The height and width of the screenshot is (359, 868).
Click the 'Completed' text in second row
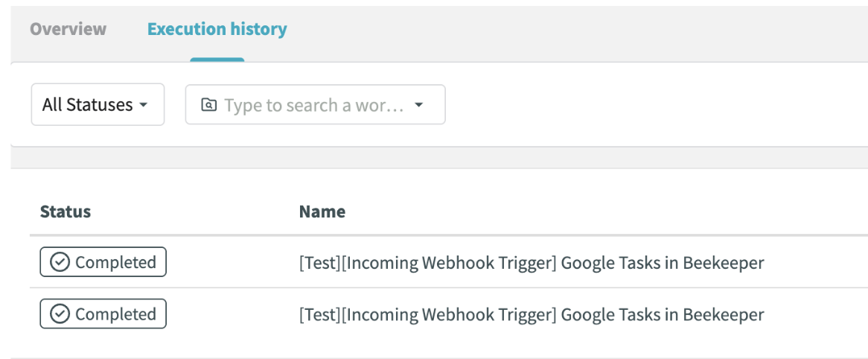click(115, 314)
